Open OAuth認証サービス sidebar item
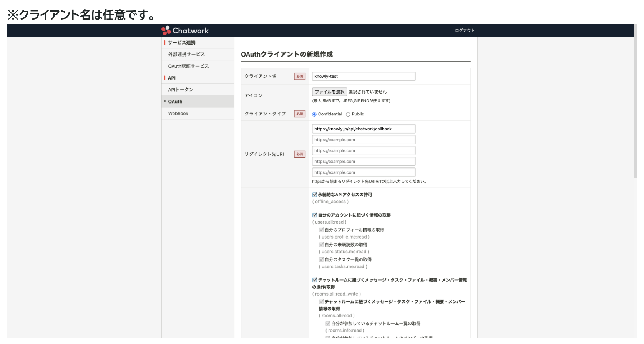This screenshot has width=644, height=344. 188,66
